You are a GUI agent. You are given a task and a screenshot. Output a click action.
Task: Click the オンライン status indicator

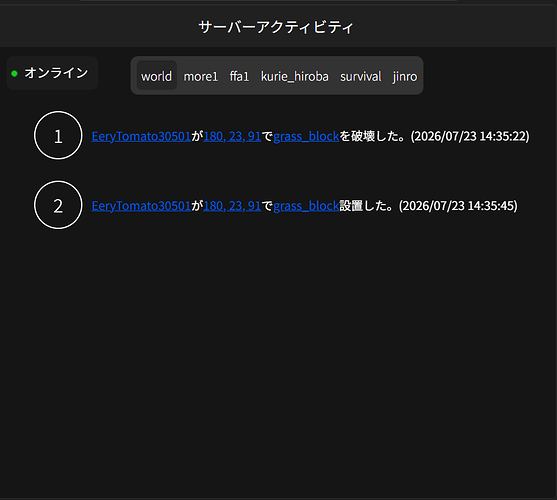point(52,73)
